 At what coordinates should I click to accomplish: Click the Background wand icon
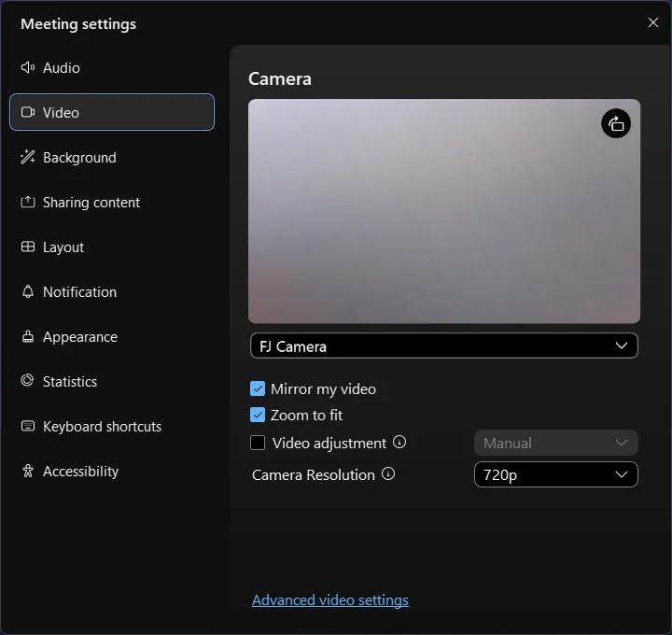coord(28,158)
